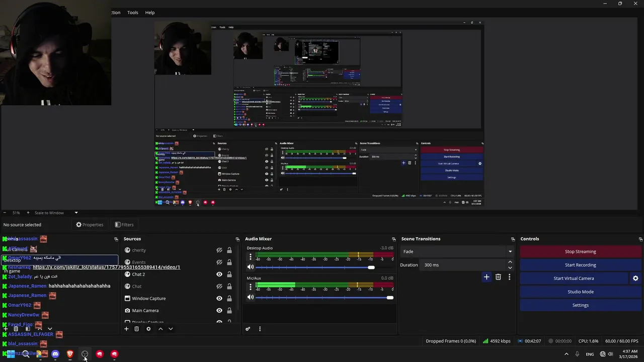Hide the Chat 2 source

(x=219, y=274)
